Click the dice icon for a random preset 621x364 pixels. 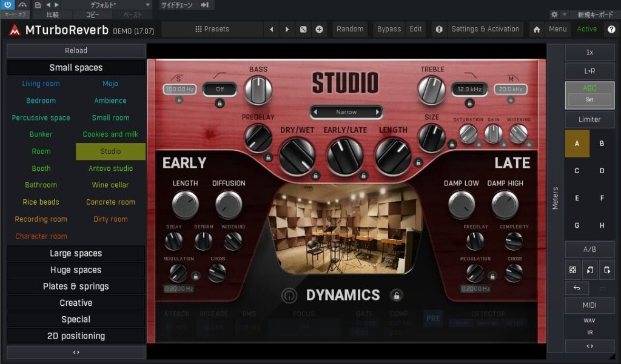[303, 29]
